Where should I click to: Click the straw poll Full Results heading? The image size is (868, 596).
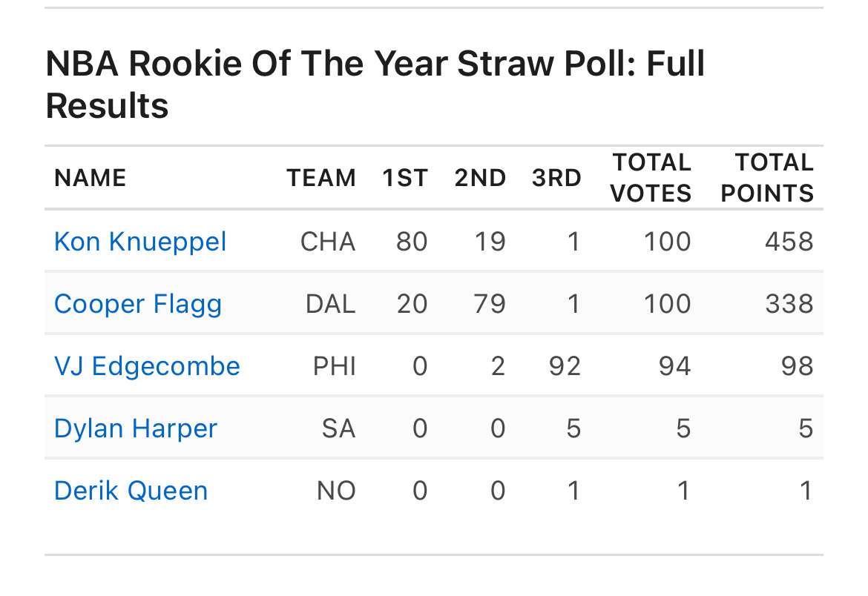point(375,85)
